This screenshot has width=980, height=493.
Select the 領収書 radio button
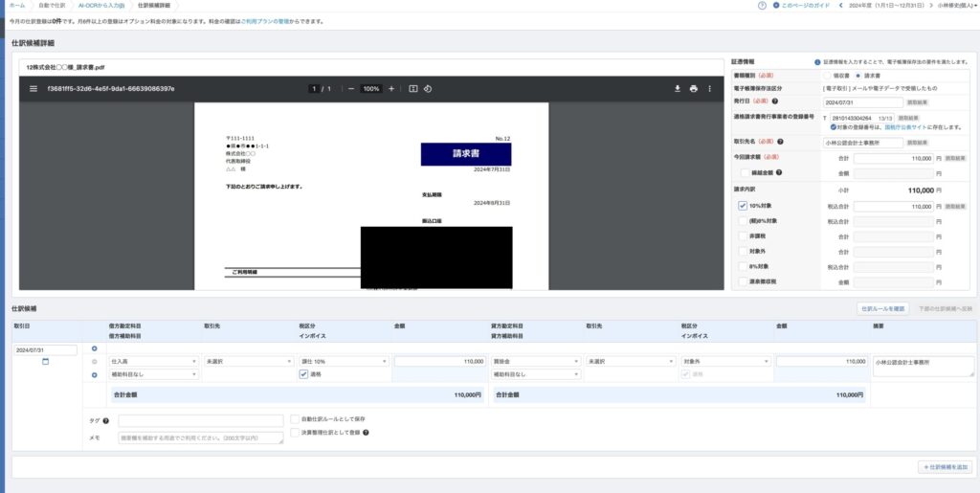827,75
